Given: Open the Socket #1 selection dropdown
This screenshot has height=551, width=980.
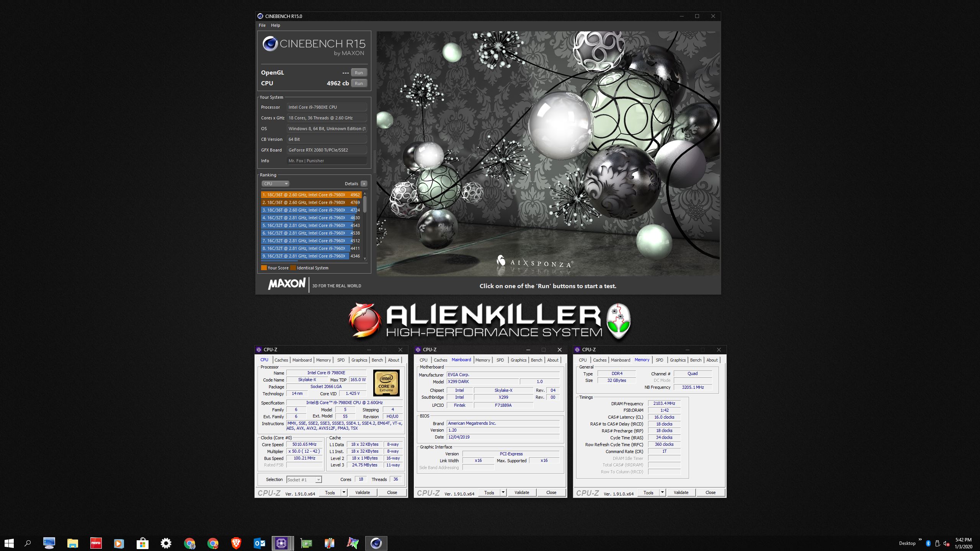Looking at the screenshot, I should click(304, 479).
